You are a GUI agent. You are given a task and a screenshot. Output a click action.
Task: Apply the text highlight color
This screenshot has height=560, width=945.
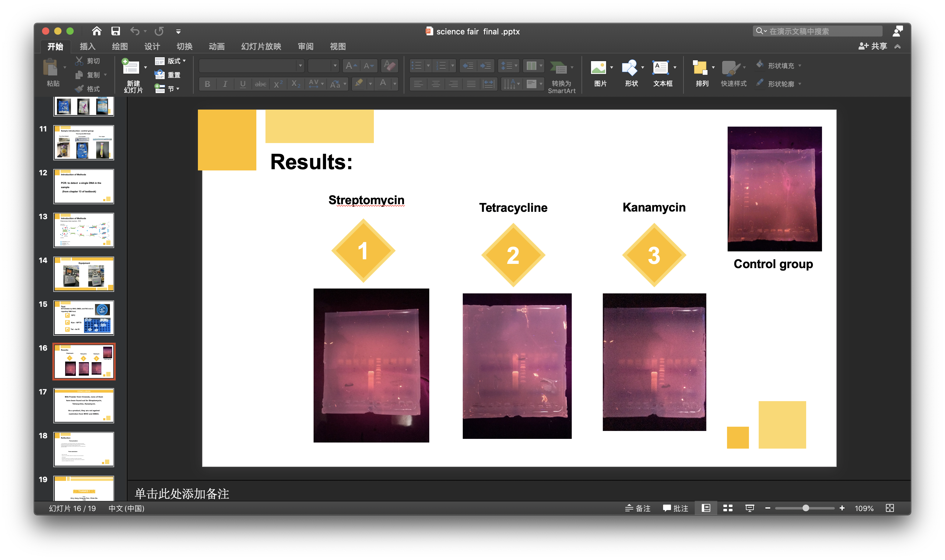coord(359,83)
